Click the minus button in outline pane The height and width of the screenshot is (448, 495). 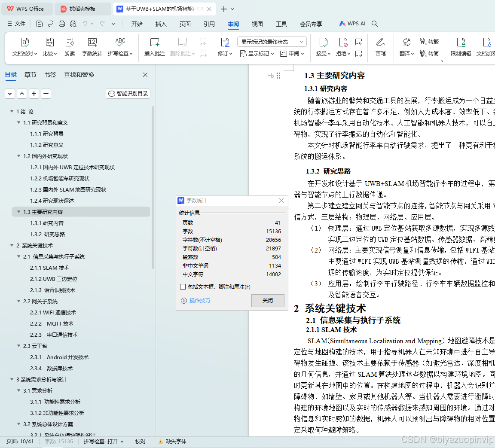coord(46,94)
